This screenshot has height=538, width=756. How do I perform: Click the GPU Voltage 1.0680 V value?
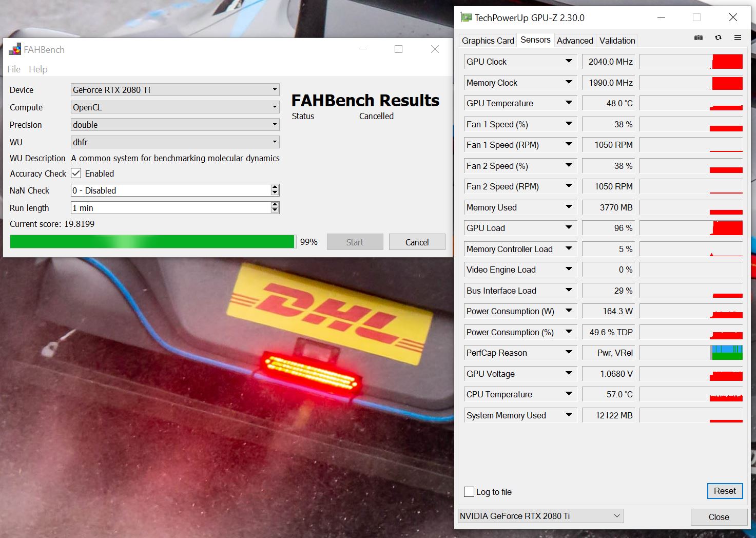click(608, 374)
